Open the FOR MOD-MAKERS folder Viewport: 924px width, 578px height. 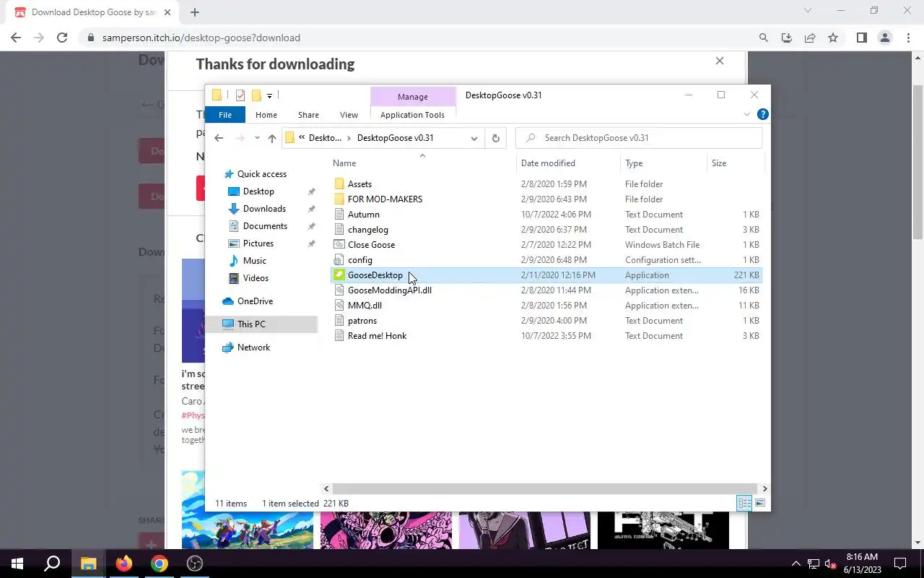pos(385,199)
